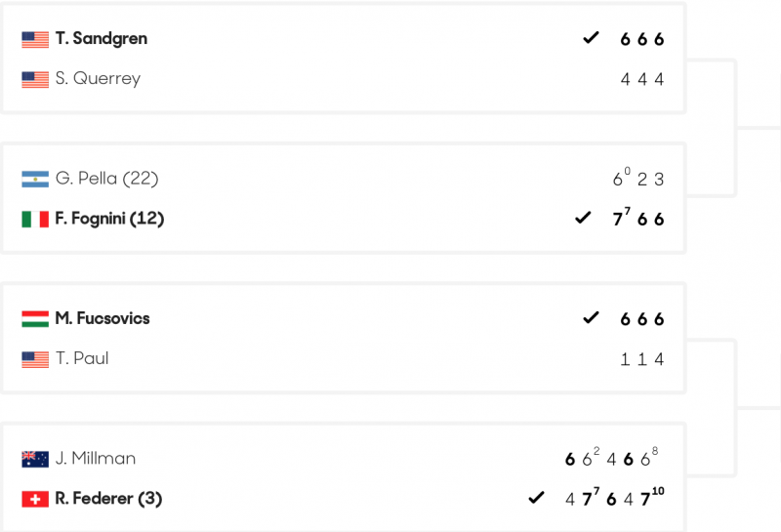Click G. Pella's set scores 6 2 3
The height and width of the screenshot is (532, 781).
point(638,178)
